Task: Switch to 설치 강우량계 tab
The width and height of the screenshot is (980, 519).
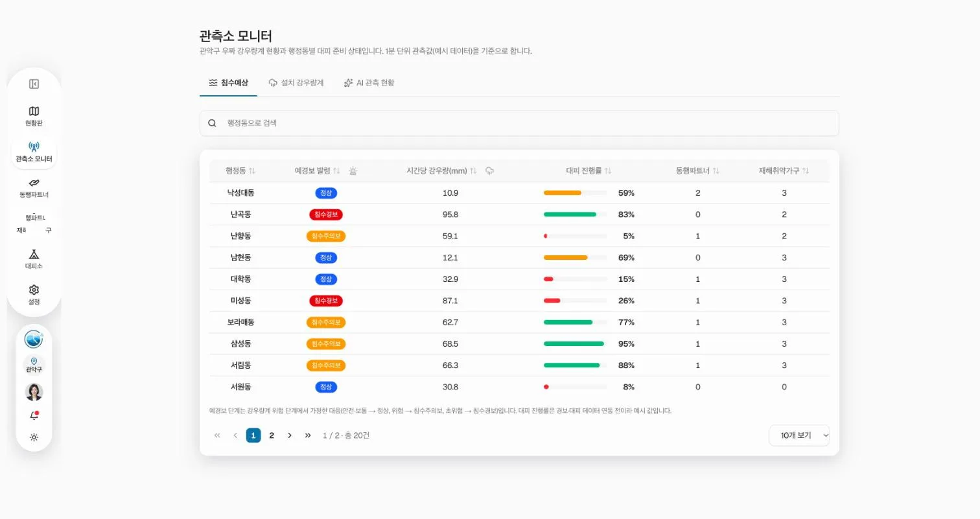Action: tap(296, 83)
